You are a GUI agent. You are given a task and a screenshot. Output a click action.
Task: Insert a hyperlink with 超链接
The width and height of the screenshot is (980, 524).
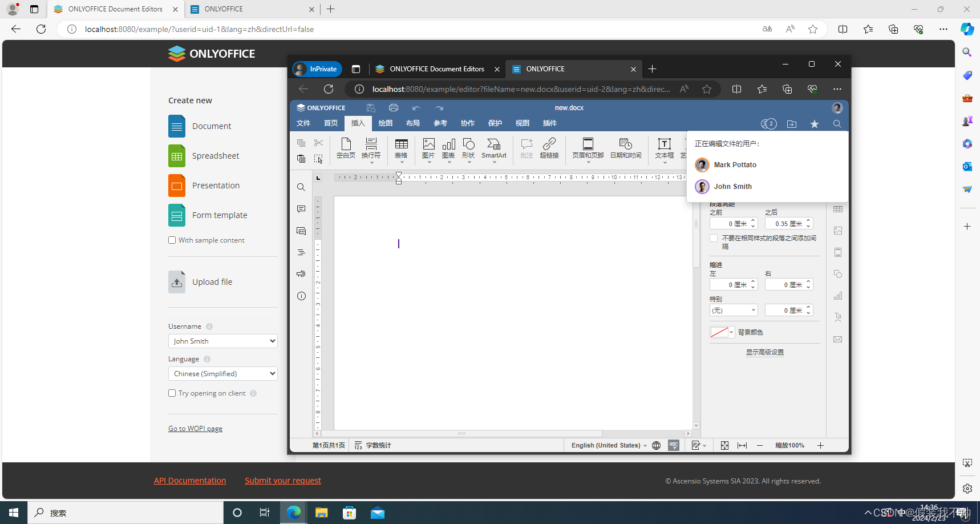coord(549,148)
